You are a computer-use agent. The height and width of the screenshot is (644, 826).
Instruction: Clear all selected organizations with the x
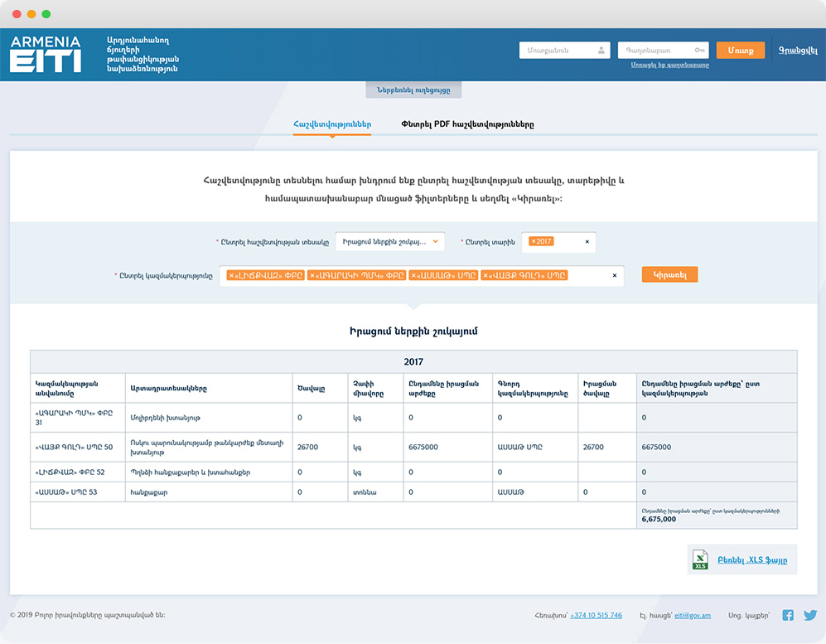point(614,275)
